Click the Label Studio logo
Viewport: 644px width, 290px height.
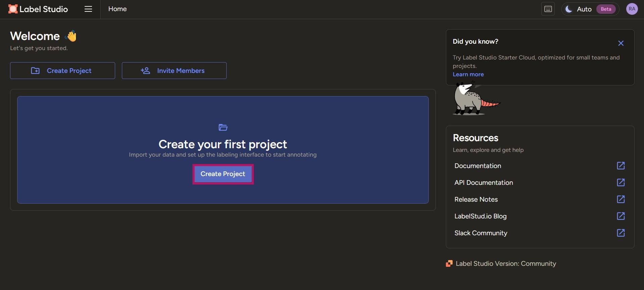(38, 9)
